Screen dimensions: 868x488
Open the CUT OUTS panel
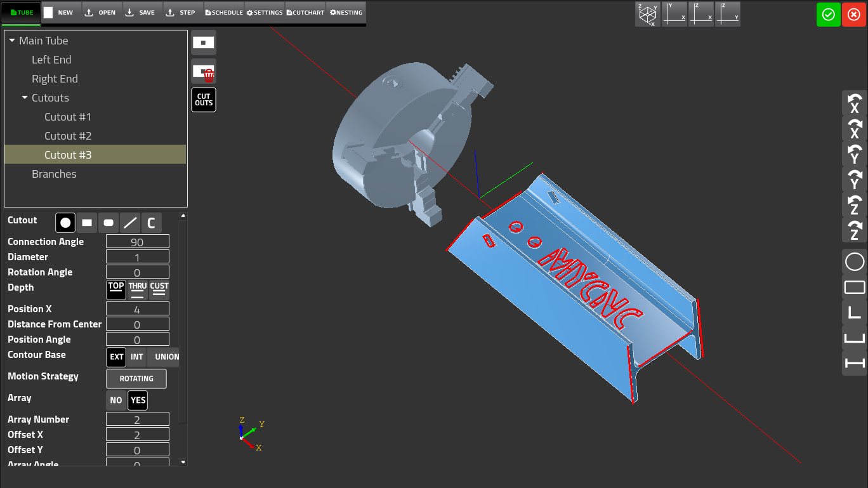203,99
